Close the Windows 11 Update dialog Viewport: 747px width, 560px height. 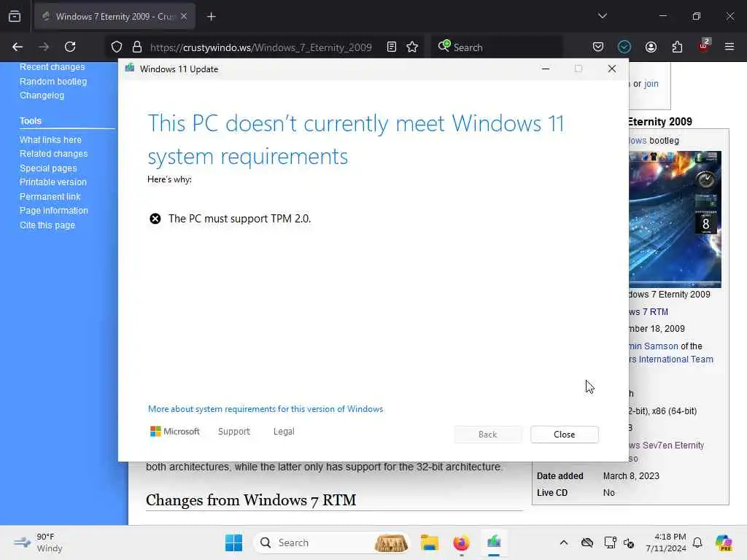tap(612, 69)
